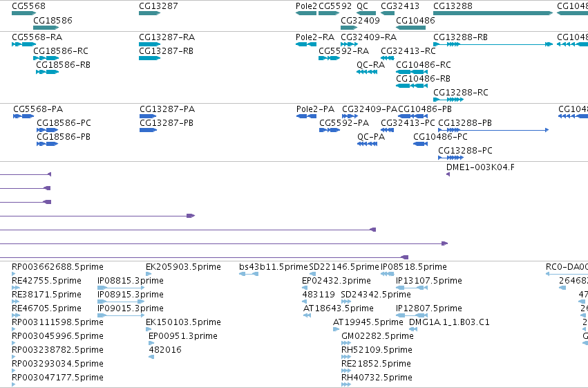This screenshot has height=388, width=588.
Task: Click EST SD22146.5prime
Action: coord(344,267)
